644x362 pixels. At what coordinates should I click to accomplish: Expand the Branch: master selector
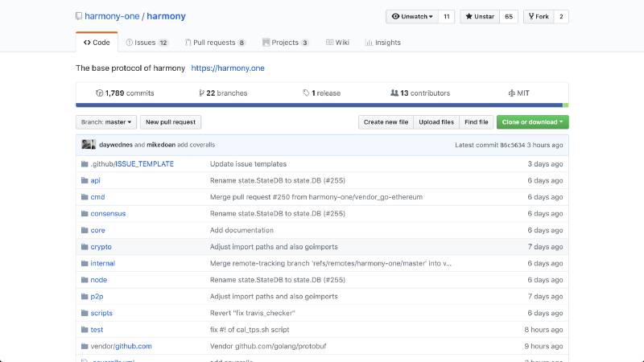(105, 122)
